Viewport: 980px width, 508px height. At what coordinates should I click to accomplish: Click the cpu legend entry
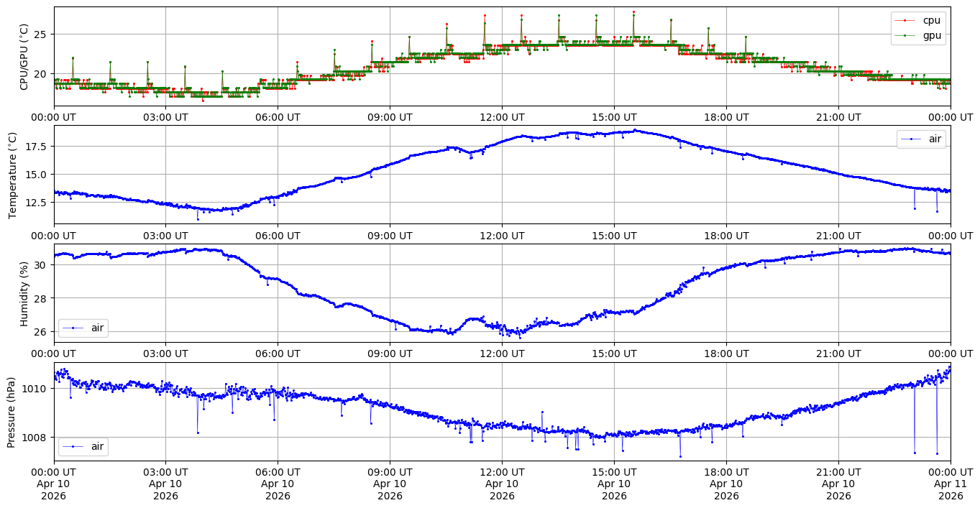931,20
